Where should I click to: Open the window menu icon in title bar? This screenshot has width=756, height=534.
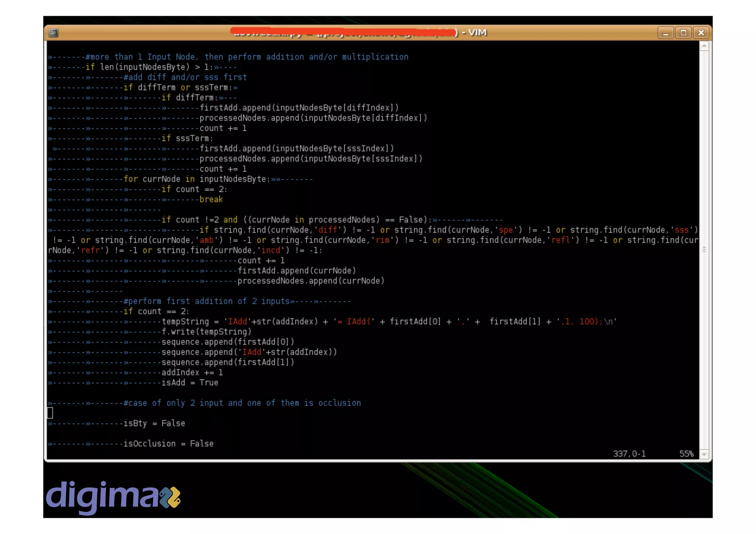(x=54, y=33)
